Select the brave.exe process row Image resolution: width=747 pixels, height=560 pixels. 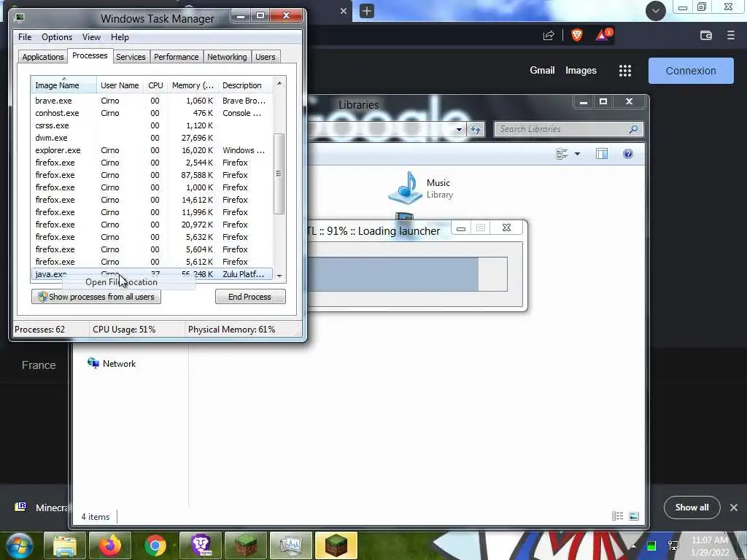(x=152, y=101)
